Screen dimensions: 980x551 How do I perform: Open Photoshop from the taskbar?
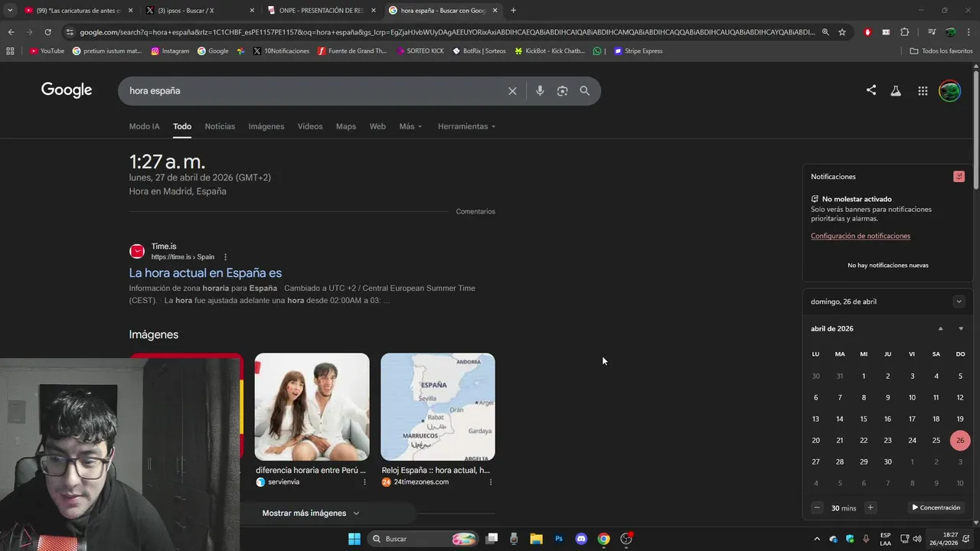click(559, 539)
